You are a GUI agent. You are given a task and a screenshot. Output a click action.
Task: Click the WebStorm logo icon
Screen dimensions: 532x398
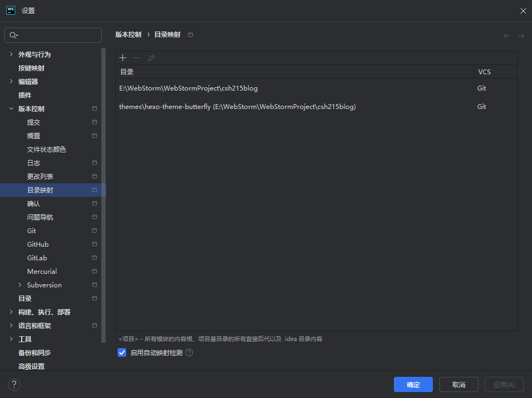coord(10,10)
